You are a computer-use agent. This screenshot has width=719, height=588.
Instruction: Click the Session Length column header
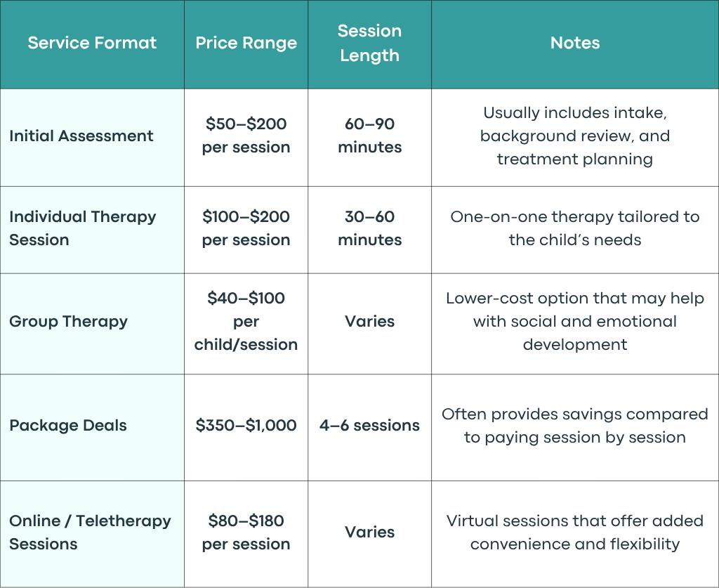click(369, 43)
